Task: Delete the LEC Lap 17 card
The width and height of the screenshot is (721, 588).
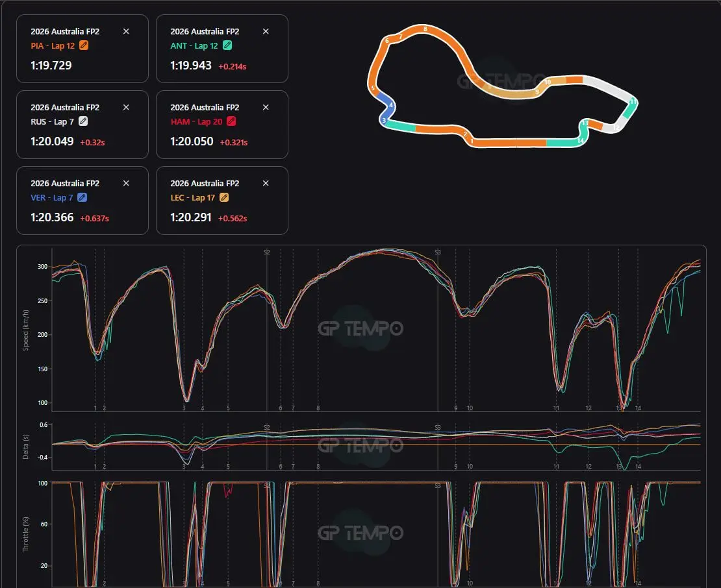Action: (266, 183)
